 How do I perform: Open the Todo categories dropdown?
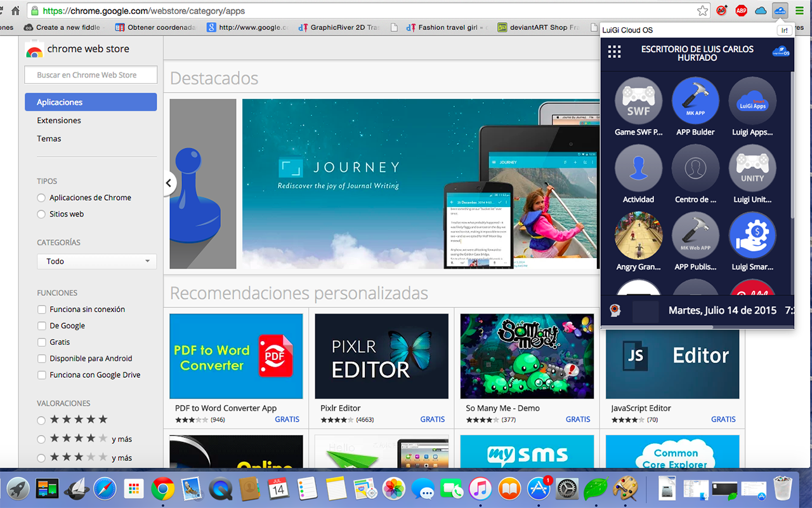click(97, 261)
